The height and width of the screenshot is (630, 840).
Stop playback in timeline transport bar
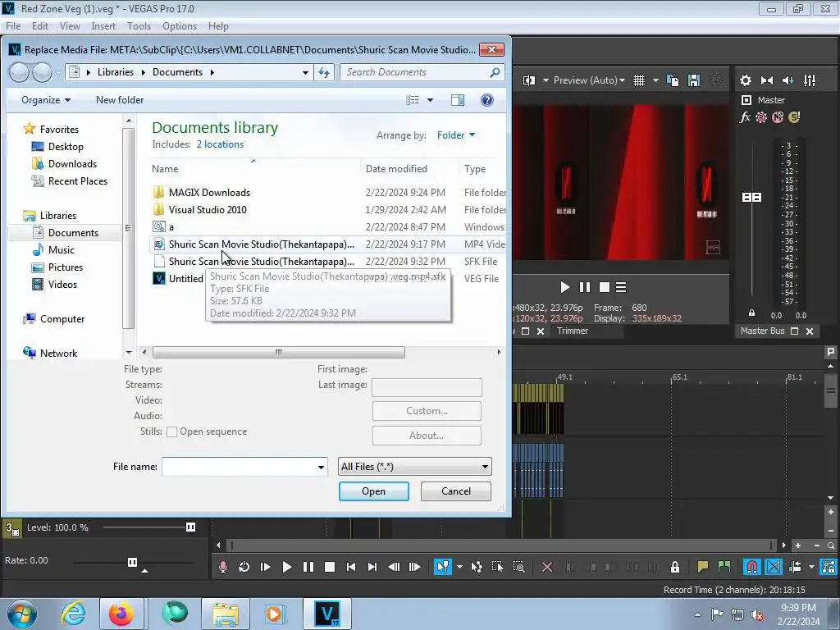point(330,567)
